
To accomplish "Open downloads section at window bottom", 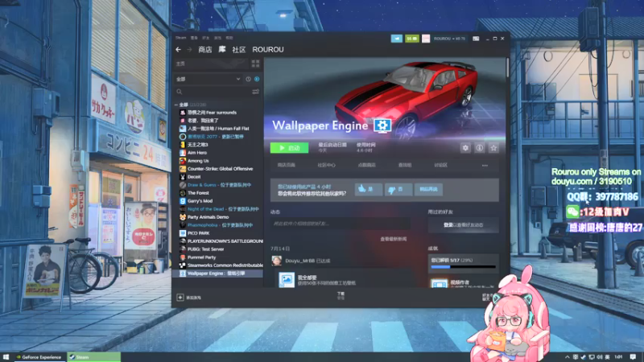I will point(341,295).
